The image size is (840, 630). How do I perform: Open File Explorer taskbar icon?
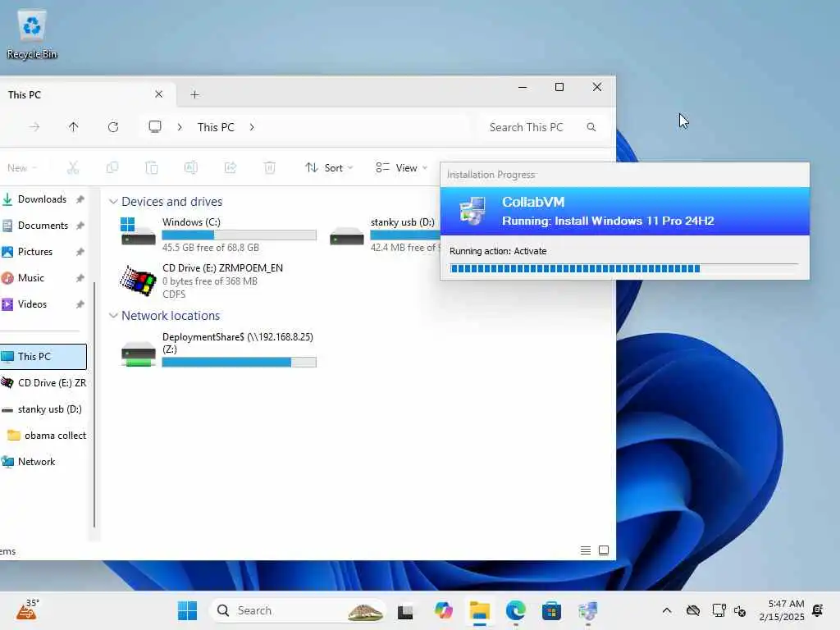point(479,610)
